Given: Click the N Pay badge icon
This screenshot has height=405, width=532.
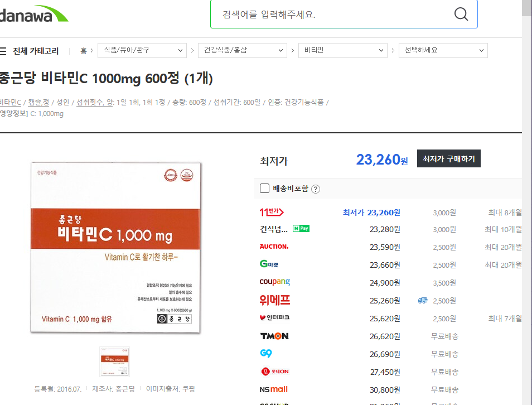Looking at the screenshot, I should [301, 229].
